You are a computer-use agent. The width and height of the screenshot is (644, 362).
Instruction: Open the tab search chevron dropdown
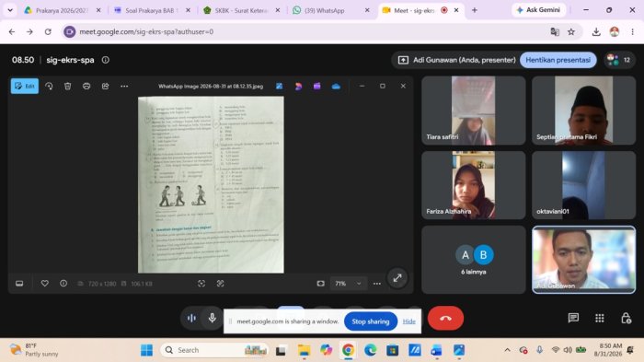pos(10,10)
